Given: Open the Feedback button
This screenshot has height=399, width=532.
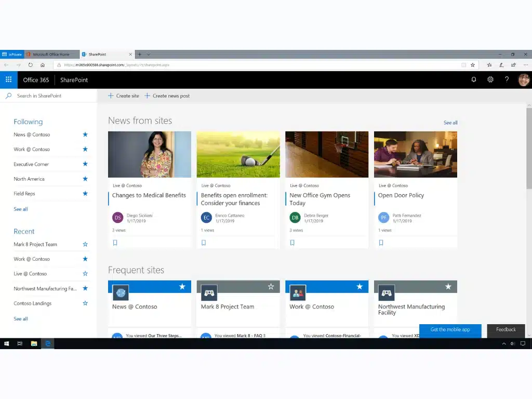Looking at the screenshot, I should 506,330.
